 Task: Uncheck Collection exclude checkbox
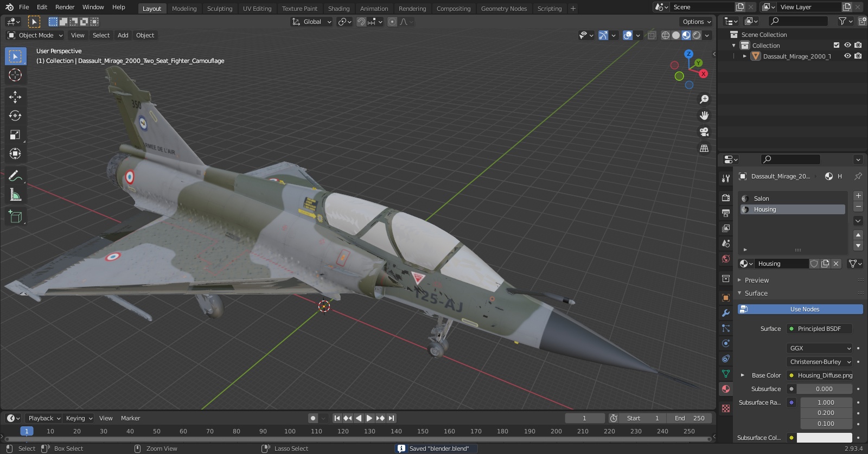pyautogui.click(x=837, y=45)
